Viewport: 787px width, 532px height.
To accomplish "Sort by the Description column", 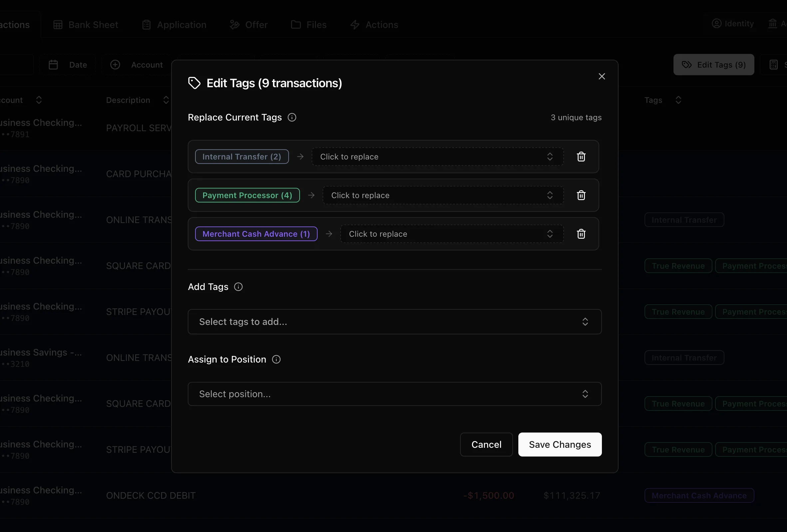I will tap(137, 100).
